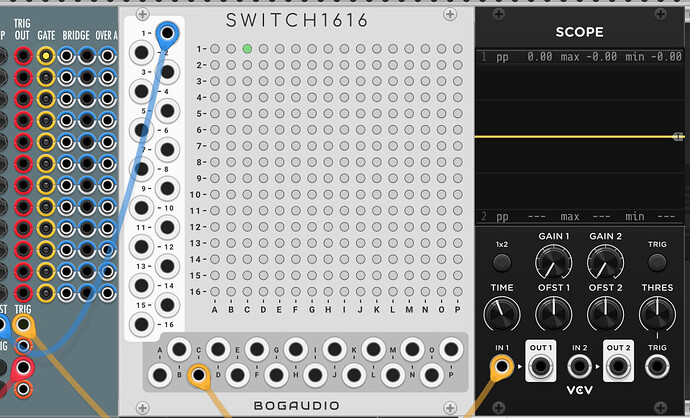690x418 pixels.
Task: Click the IN 1 jack on Scope
Action: pos(502,367)
